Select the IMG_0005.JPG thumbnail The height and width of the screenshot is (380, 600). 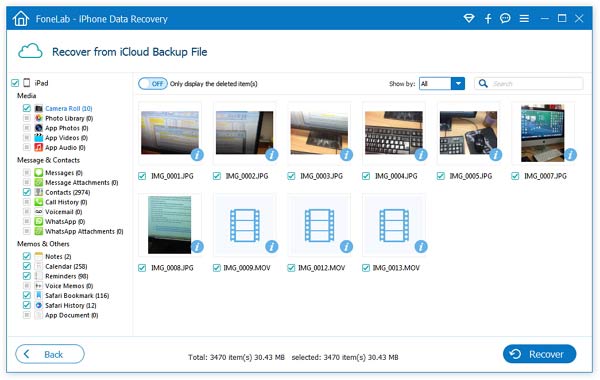(468, 133)
